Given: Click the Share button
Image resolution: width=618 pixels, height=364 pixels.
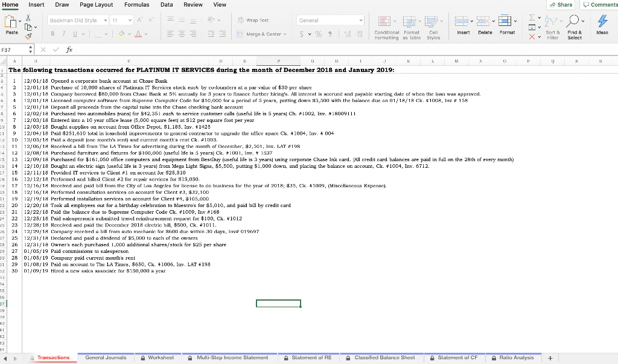Looking at the screenshot, I should click(x=561, y=5).
